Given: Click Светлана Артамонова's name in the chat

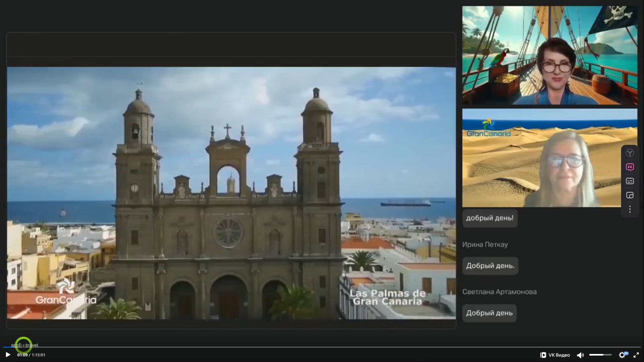Looking at the screenshot, I should click(x=499, y=292).
